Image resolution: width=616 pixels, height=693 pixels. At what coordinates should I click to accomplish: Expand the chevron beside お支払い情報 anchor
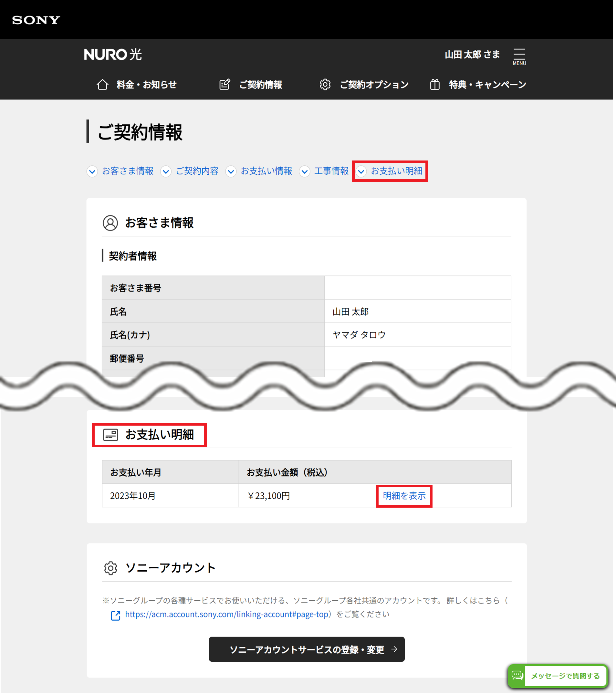[x=231, y=171]
